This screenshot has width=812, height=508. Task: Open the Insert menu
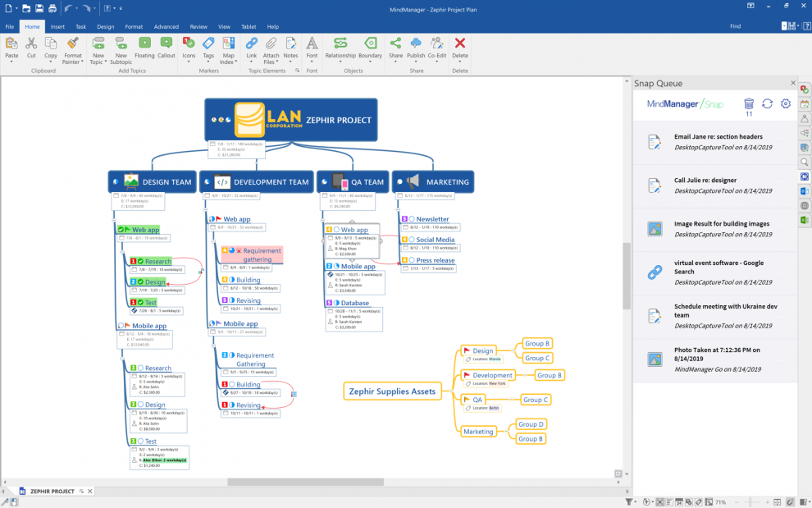[x=57, y=25]
